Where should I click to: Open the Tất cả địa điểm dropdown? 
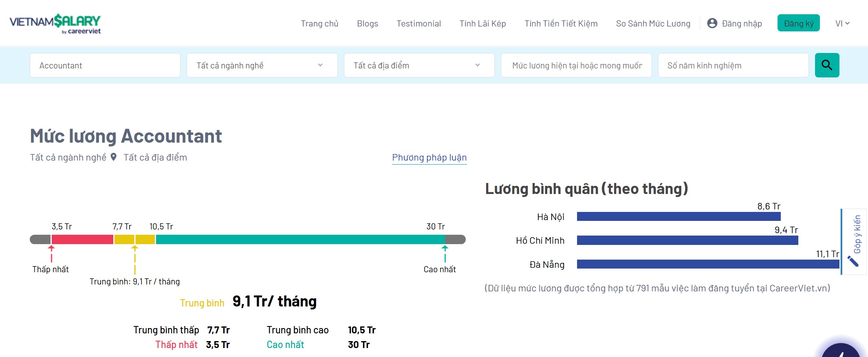pyautogui.click(x=419, y=65)
